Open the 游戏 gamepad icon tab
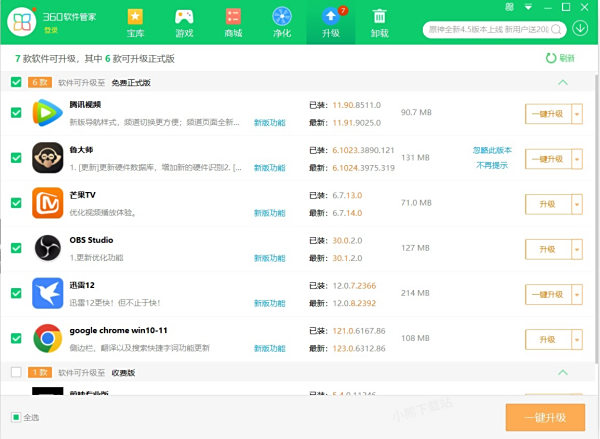The image size is (600, 439). point(184,17)
